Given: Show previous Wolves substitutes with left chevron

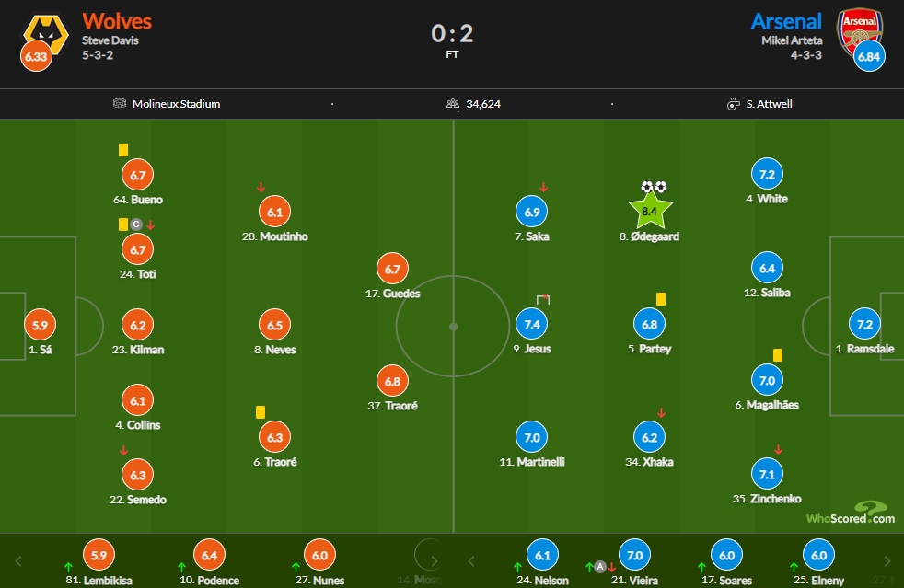Looking at the screenshot, I should (18, 561).
